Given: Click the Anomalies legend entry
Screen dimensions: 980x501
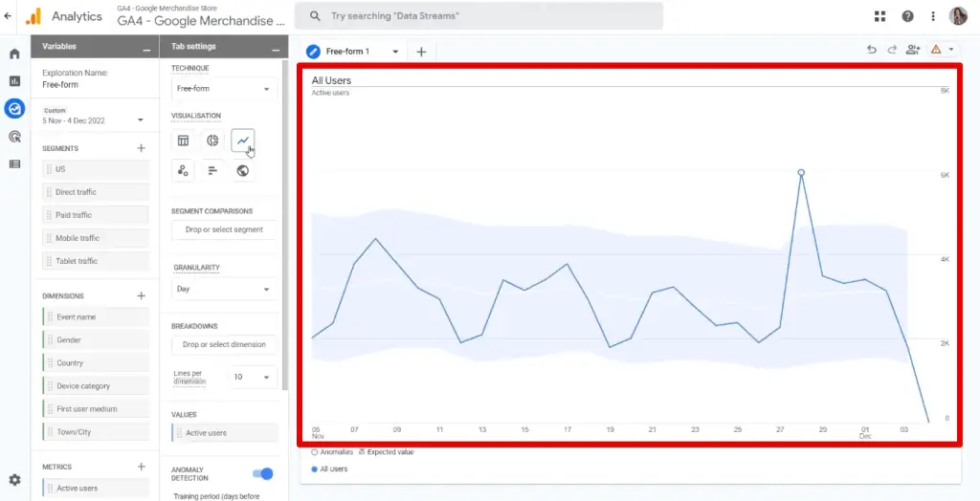Looking at the screenshot, I should tap(332, 452).
